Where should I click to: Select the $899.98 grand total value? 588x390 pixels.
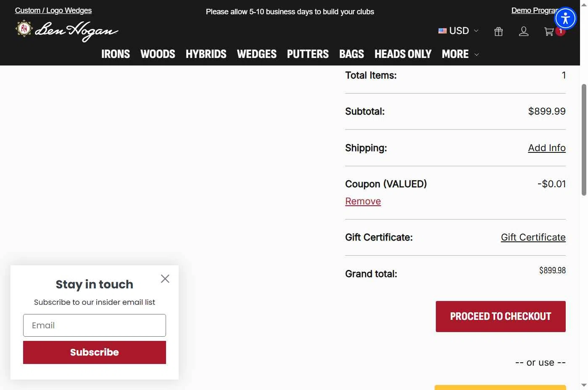[x=552, y=270]
